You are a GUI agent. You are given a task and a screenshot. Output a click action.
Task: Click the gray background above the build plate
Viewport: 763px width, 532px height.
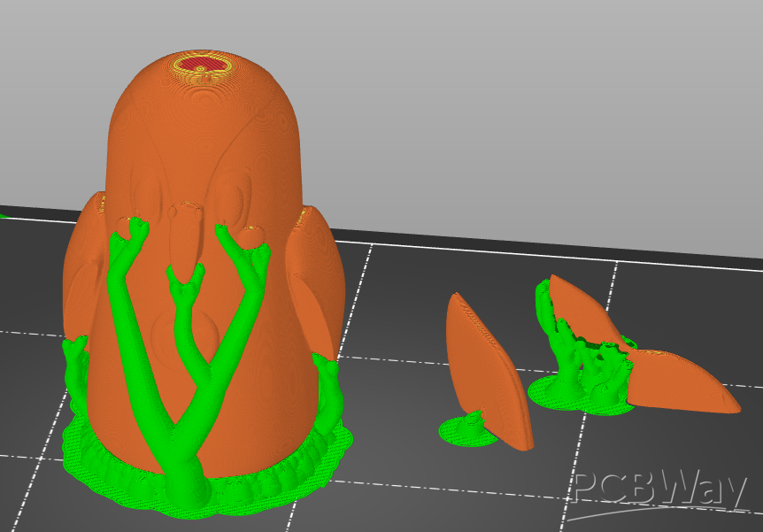pyautogui.click(x=531, y=106)
